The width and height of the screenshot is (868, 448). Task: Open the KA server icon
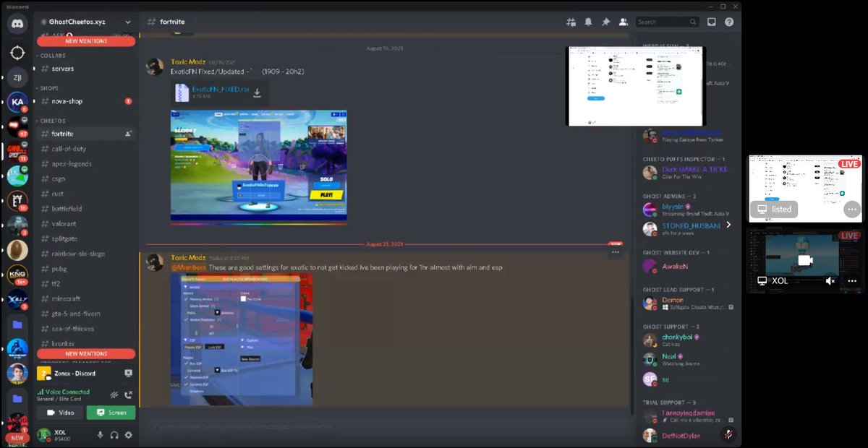(x=17, y=102)
